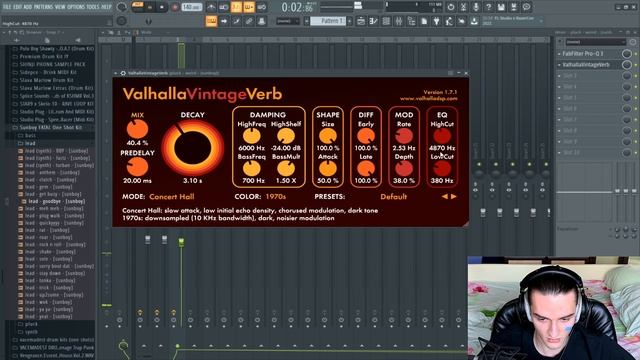Click the save project floppy icon

click(501, 7)
